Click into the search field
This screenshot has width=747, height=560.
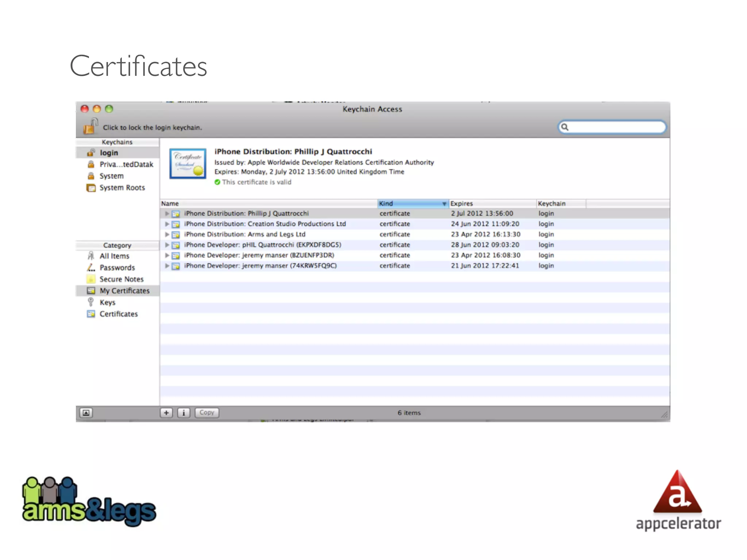616,127
